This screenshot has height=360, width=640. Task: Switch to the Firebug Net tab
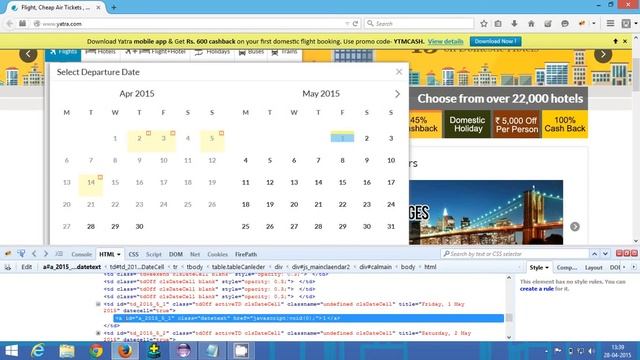tap(195, 254)
